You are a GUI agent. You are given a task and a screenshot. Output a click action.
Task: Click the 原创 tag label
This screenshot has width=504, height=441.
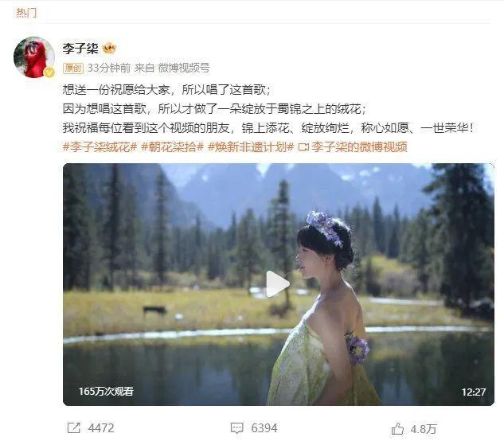coord(73,68)
